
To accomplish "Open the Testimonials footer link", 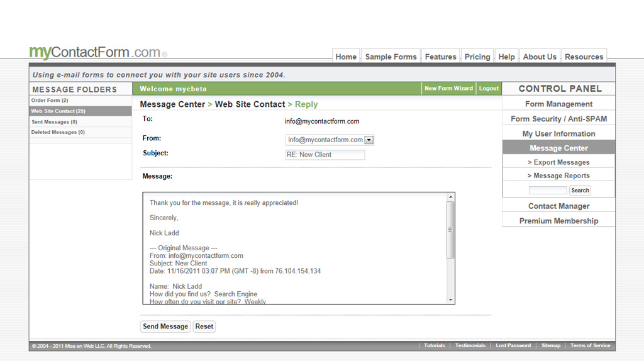I will coord(470,345).
